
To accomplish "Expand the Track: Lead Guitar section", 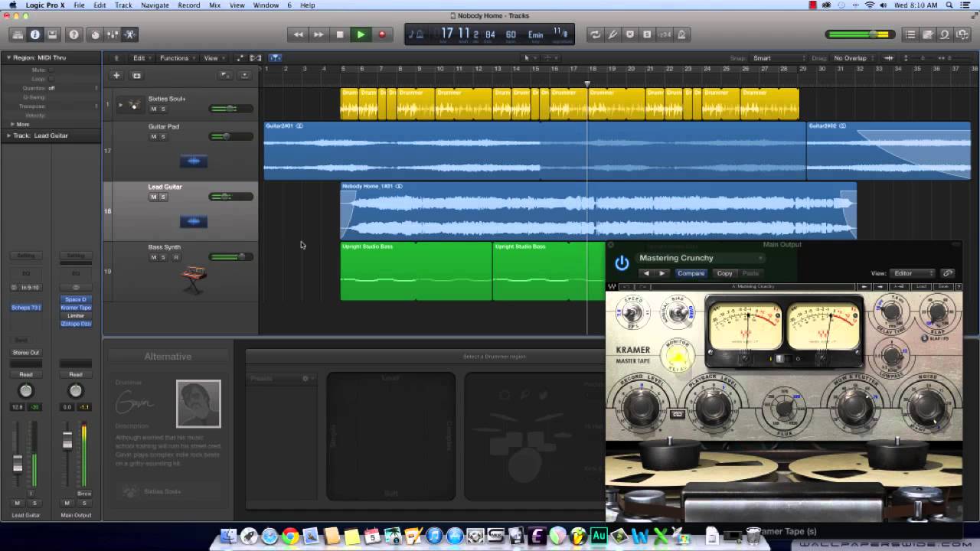I will pyautogui.click(x=8, y=135).
